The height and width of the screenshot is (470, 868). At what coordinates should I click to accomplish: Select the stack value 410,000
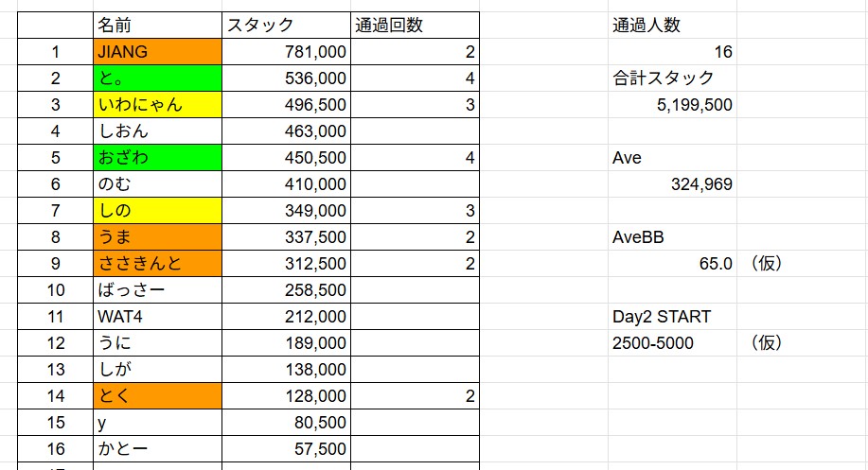point(286,184)
